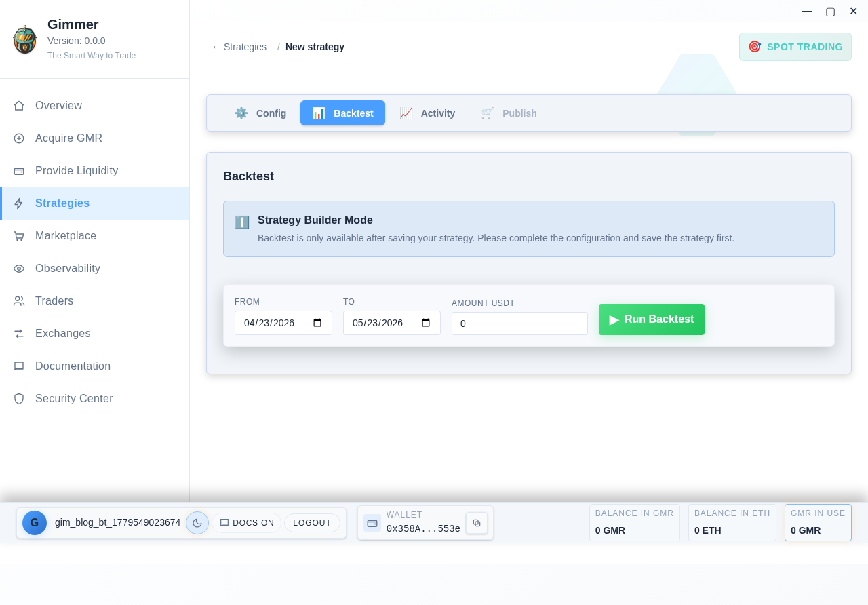Click the GMR IN USE card

(818, 522)
